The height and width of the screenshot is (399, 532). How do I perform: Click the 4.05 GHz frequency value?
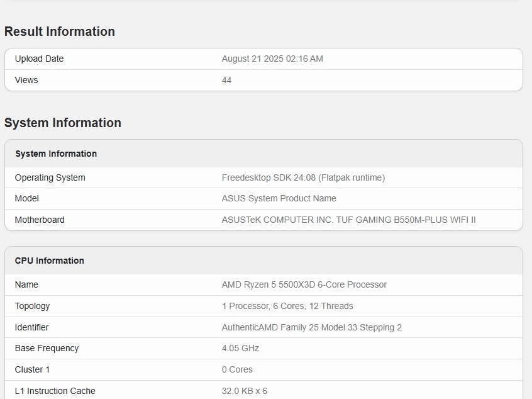[240, 348]
